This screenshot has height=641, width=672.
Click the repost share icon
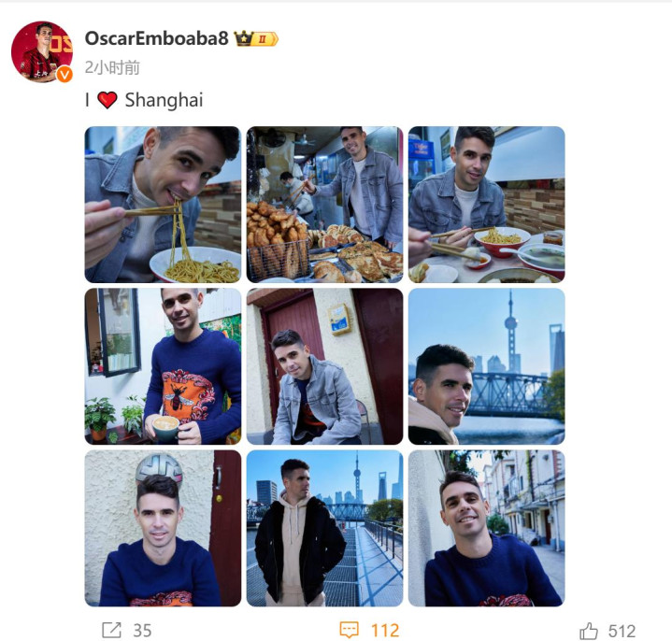click(111, 631)
